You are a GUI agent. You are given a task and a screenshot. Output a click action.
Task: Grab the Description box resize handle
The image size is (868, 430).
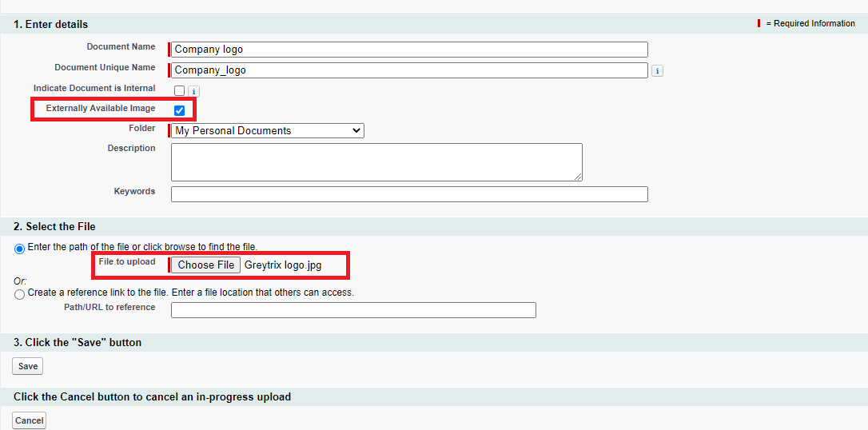578,177
